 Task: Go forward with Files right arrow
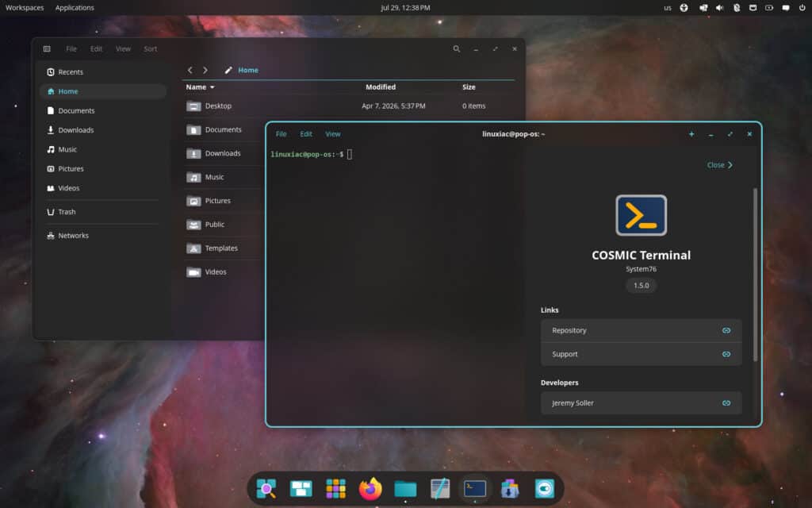click(x=205, y=70)
